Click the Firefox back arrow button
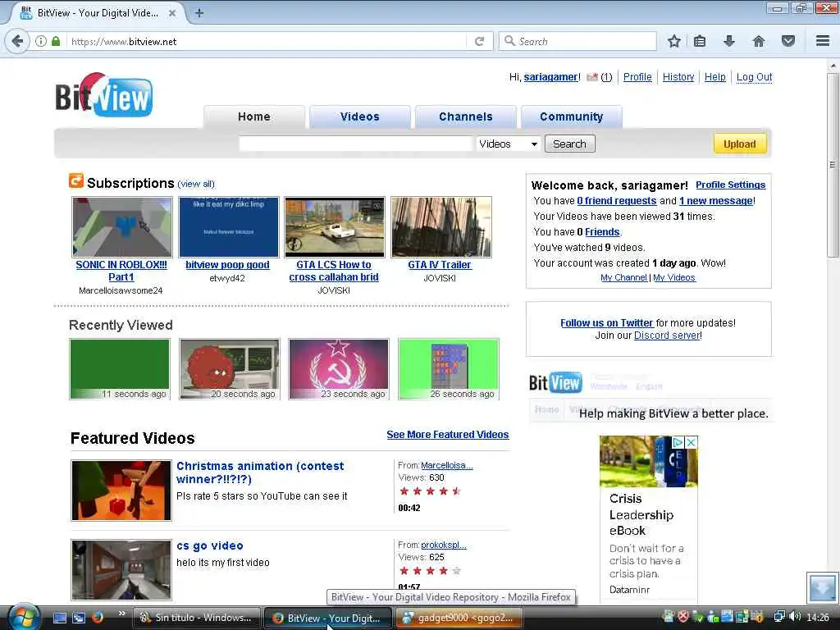840x630 pixels. pyautogui.click(x=18, y=41)
